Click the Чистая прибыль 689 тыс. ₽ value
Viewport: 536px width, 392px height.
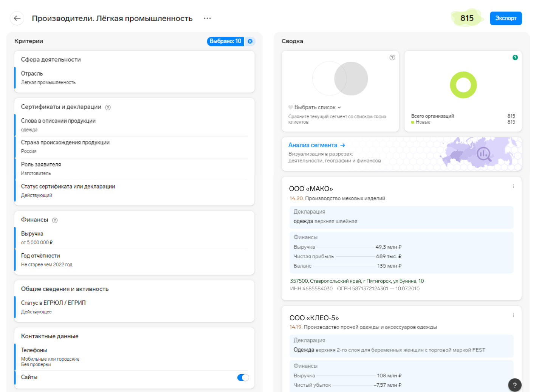(x=389, y=256)
